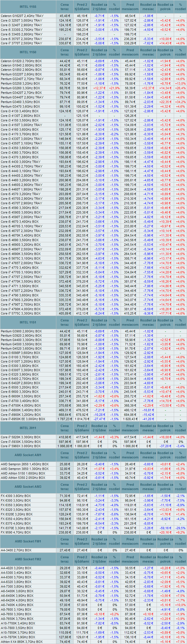Select Pentium G3258 3,2GHz BOX row name

tap(20, 83)
